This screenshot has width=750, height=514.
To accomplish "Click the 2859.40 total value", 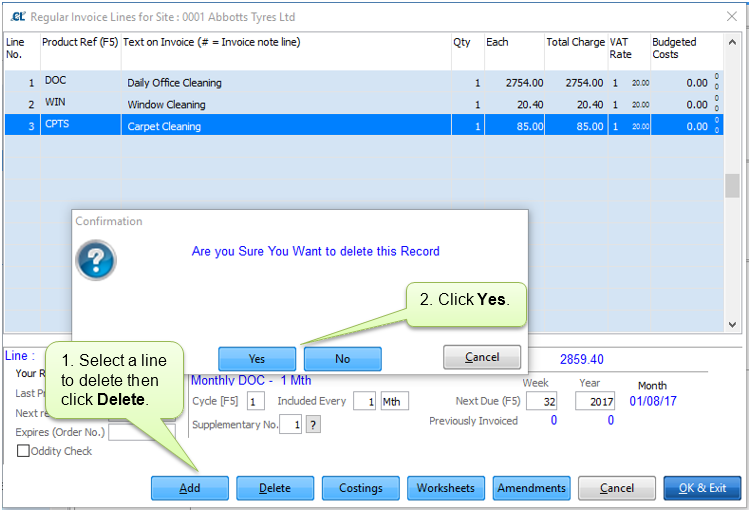I will point(582,359).
